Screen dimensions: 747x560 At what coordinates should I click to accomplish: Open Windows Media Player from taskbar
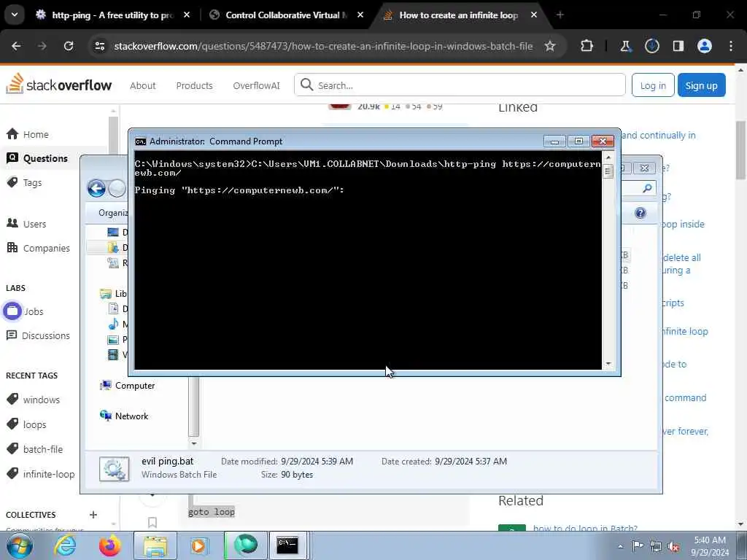coord(199,545)
